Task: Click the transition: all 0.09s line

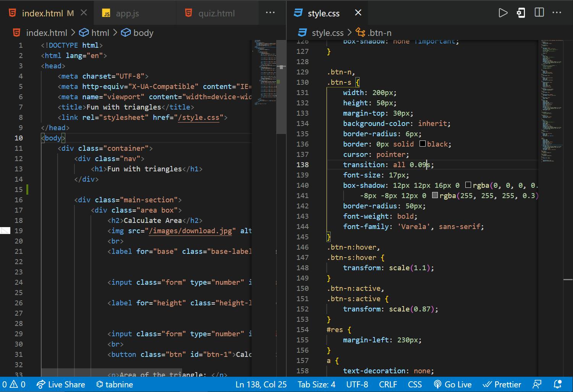Action: [x=388, y=165]
